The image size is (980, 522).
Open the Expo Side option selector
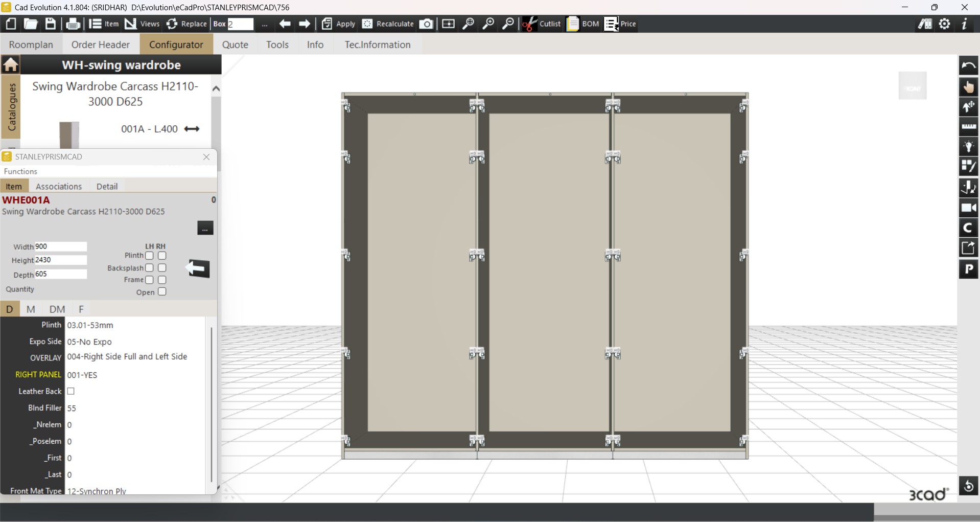[135, 342]
